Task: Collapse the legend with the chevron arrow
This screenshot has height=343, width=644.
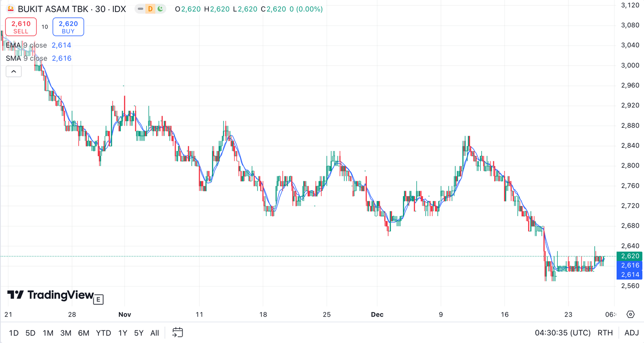Action: 13,71
